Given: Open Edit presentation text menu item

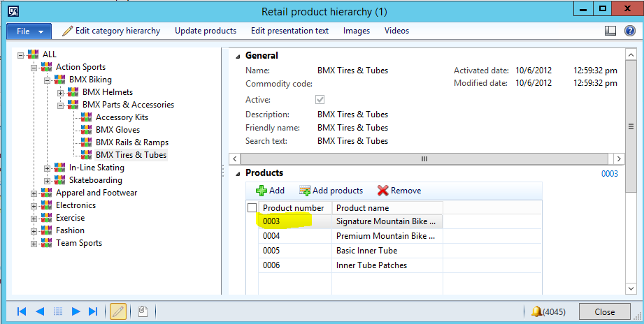Looking at the screenshot, I should click(x=289, y=31).
